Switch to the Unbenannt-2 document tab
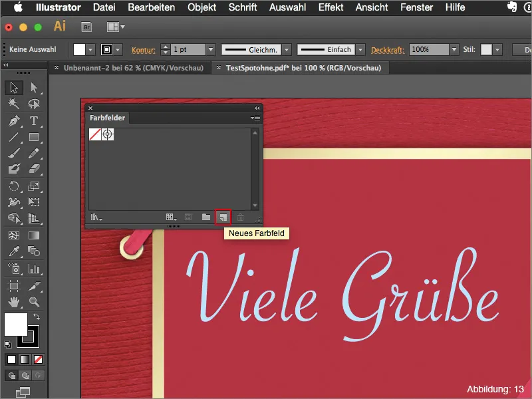The height and width of the screenshot is (399, 532). (134, 68)
